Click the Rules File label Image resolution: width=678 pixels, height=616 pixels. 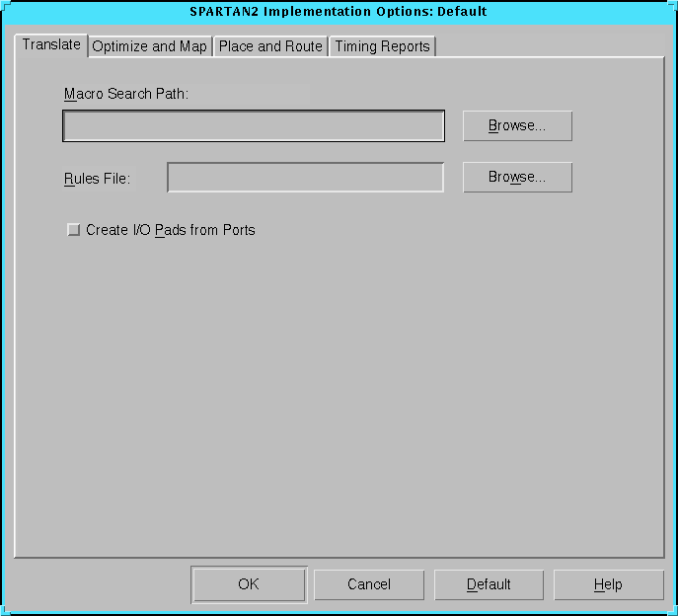click(97, 179)
